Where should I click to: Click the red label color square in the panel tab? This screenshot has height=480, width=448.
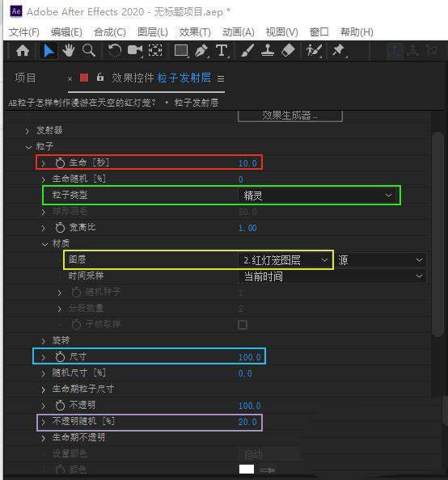tap(84, 78)
